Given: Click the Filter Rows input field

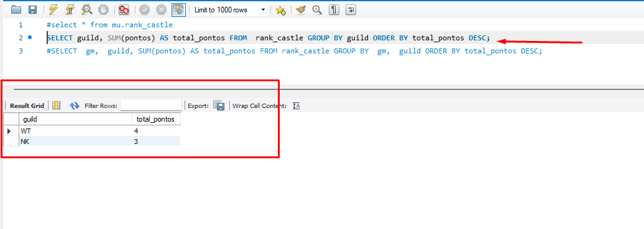Looking at the screenshot, I should 151,106.
